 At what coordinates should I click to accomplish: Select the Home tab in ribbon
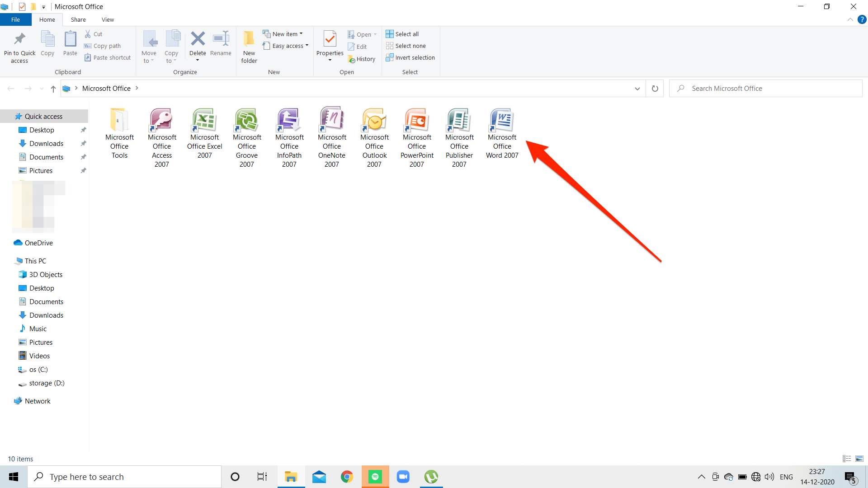click(x=47, y=19)
